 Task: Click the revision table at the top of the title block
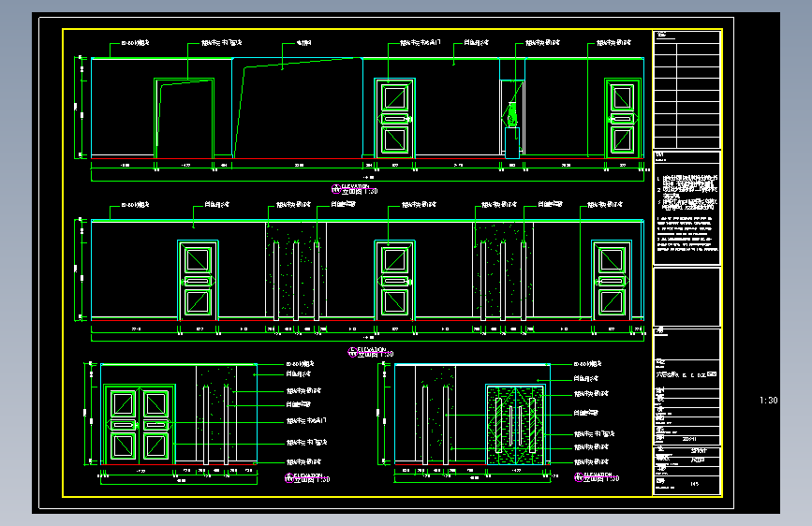click(x=687, y=90)
